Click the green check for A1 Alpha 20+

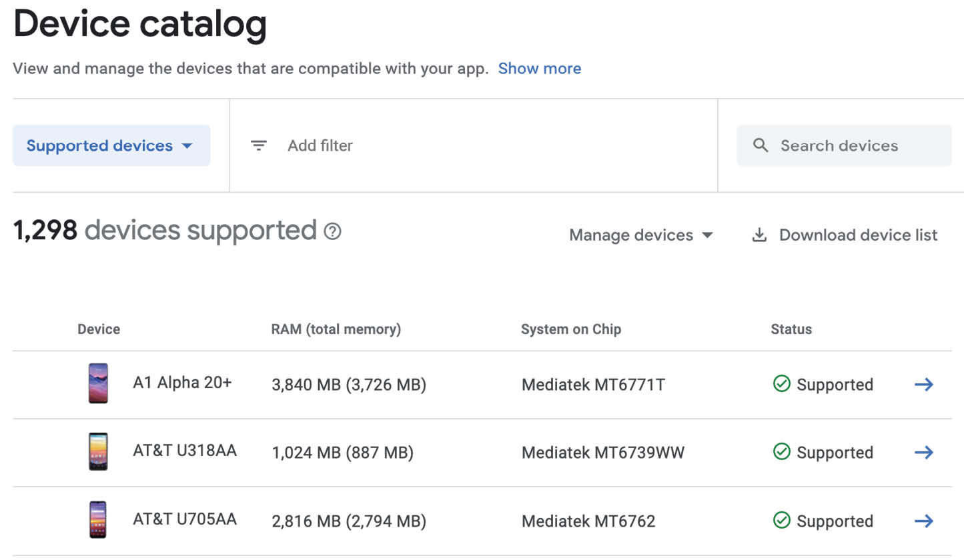pyautogui.click(x=781, y=384)
